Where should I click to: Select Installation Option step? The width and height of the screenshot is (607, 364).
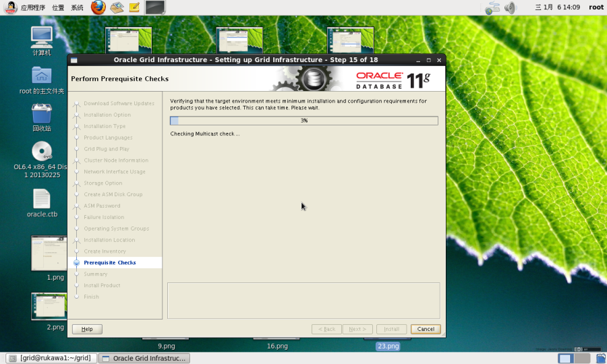107,115
